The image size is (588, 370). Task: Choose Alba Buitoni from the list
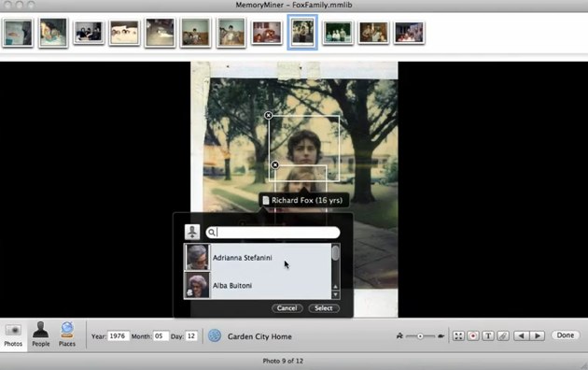click(258, 285)
